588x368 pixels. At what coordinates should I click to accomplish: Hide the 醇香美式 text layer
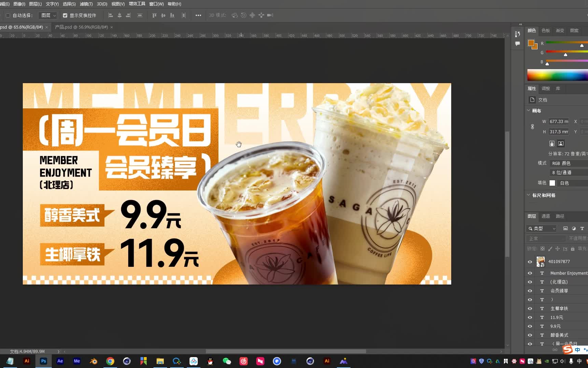point(530,335)
